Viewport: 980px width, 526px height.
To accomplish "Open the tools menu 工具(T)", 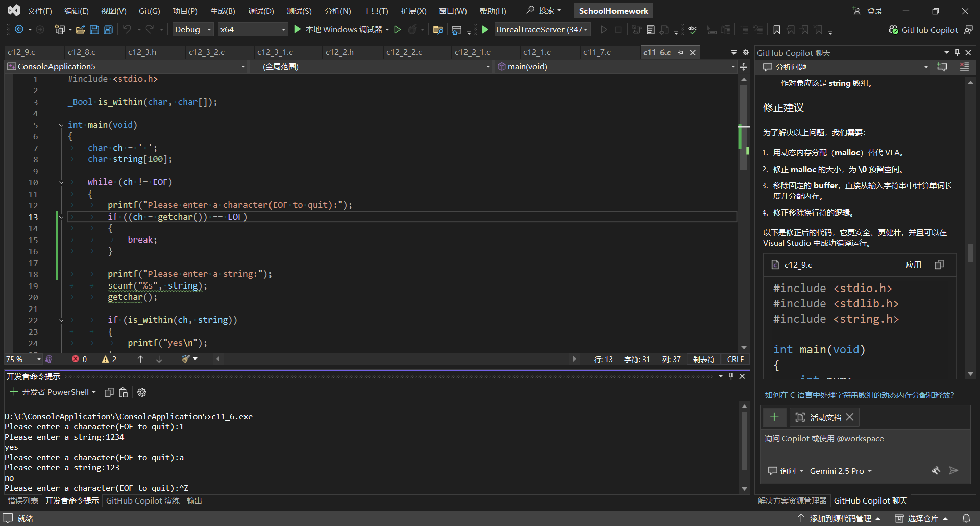I will [x=376, y=11].
